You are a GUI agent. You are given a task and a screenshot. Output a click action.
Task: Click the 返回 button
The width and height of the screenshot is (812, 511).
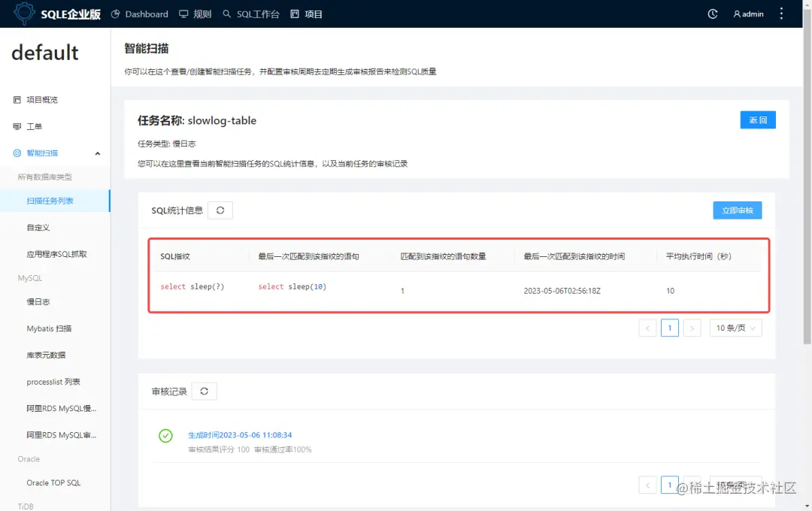click(x=757, y=119)
